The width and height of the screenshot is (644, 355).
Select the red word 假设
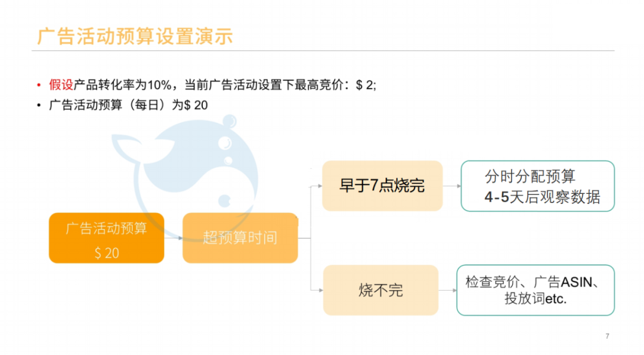[x=61, y=85]
